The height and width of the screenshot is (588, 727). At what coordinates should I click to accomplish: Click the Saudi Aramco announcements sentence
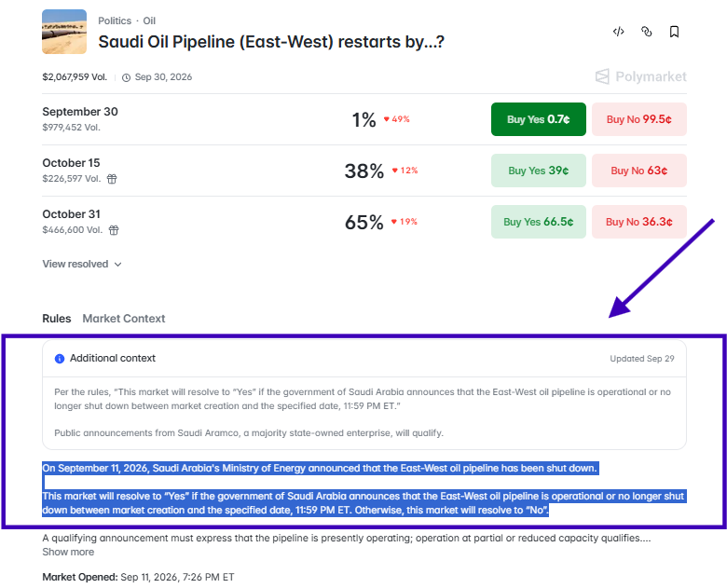tap(249, 432)
